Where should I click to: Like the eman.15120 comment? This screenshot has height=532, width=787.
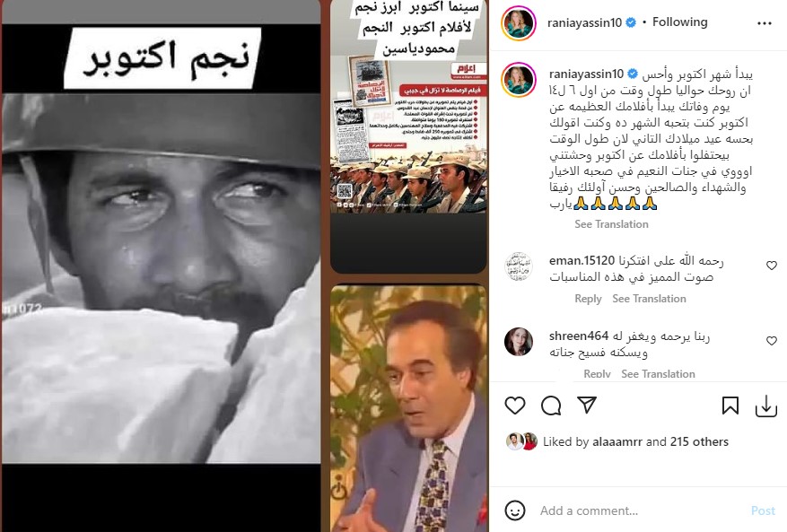click(x=772, y=266)
